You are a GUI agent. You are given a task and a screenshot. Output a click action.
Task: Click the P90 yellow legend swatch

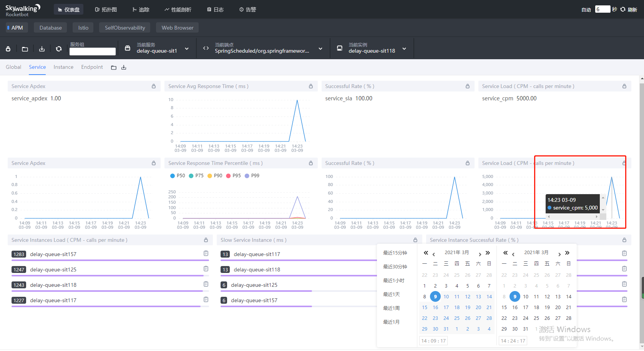click(210, 176)
